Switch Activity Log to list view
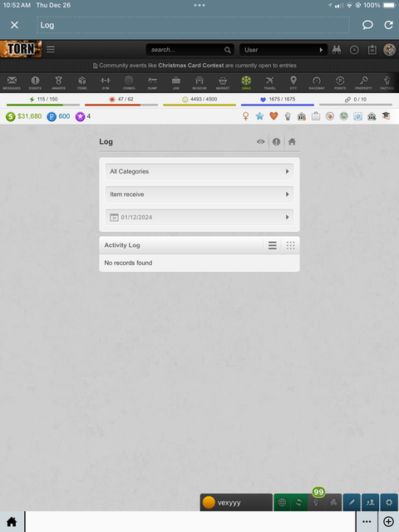This screenshot has height=532, width=399. tap(273, 245)
